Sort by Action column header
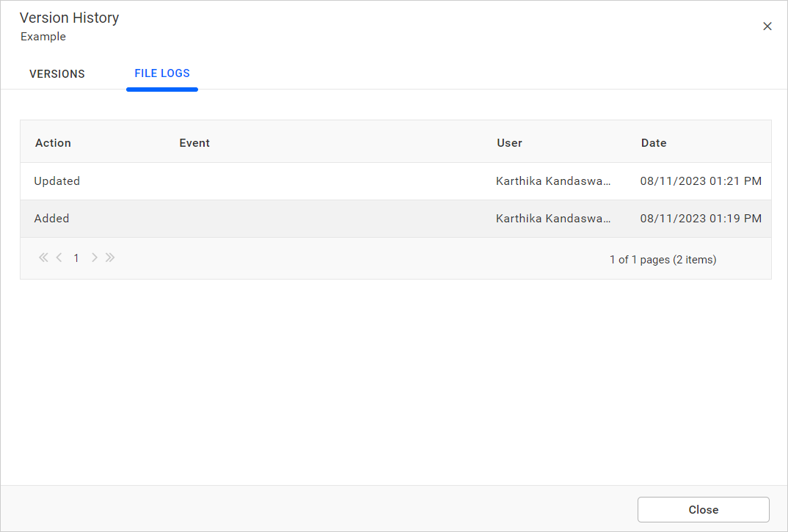Image resolution: width=788 pixels, height=532 pixels. click(53, 143)
